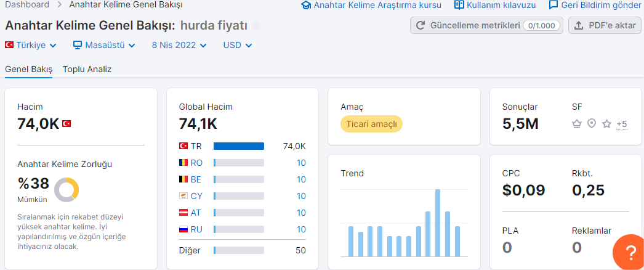The height and width of the screenshot is (270, 644).
Task: Click the book icon beside Kullanım kılavuzu
Action: click(x=459, y=6)
